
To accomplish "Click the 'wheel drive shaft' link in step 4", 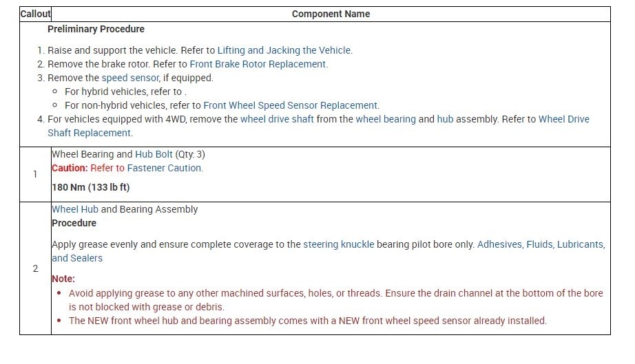I will pos(277,119).
